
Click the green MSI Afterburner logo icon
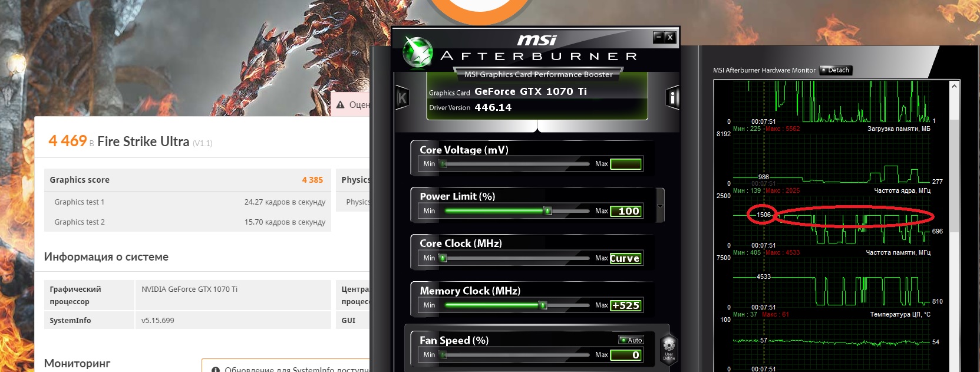(x=418, y=52)
